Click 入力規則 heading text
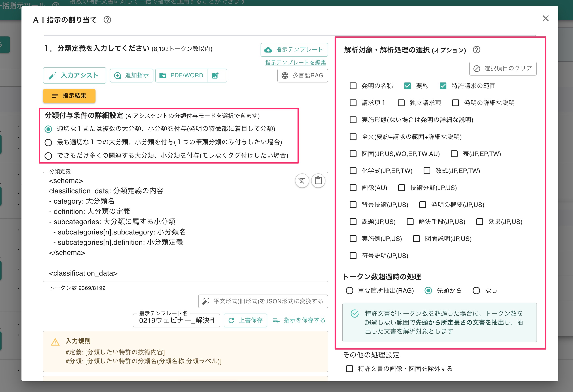Viewport: 573px width, 392px height. point(78,341)
